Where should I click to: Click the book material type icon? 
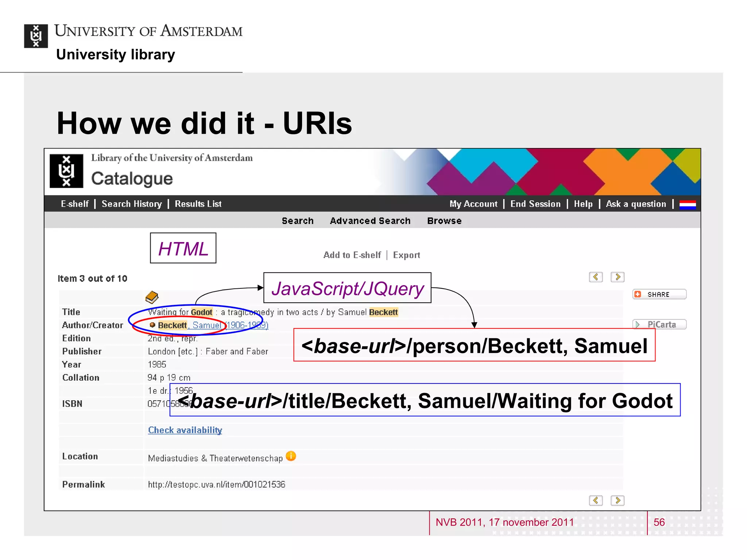coord(152,297)
